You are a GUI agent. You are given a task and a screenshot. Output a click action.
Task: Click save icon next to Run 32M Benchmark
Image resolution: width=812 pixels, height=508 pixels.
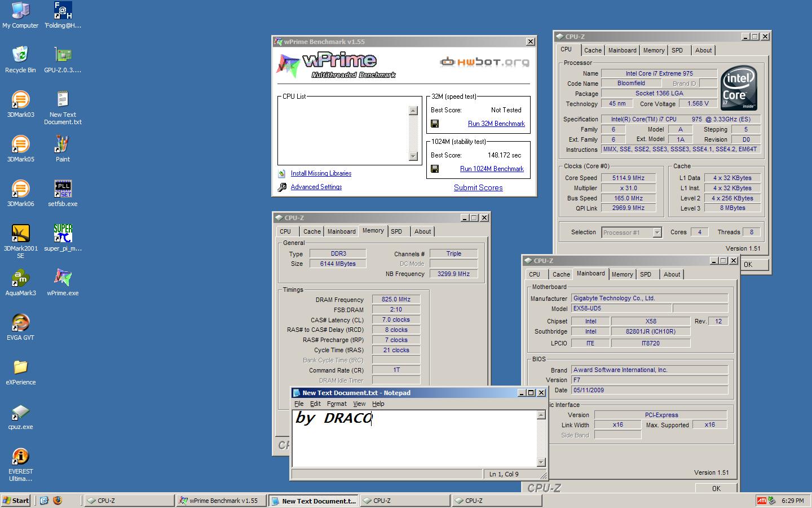click(435, 124)
